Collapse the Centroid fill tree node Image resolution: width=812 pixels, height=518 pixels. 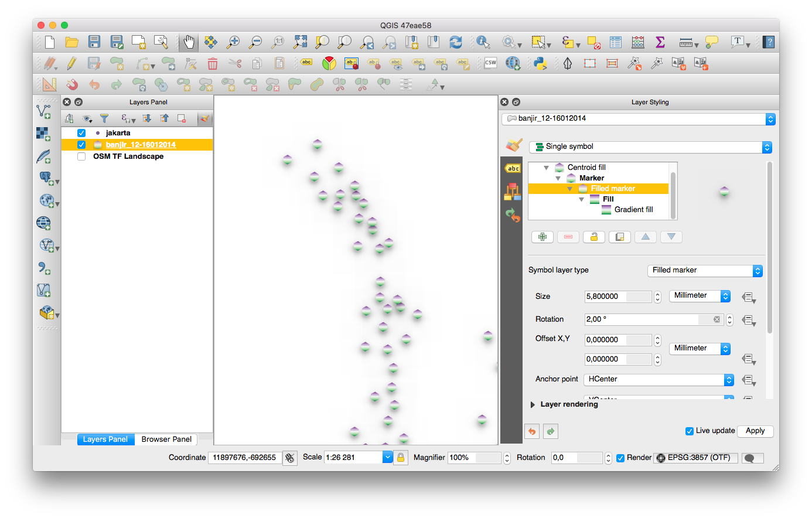pos(546,168)
